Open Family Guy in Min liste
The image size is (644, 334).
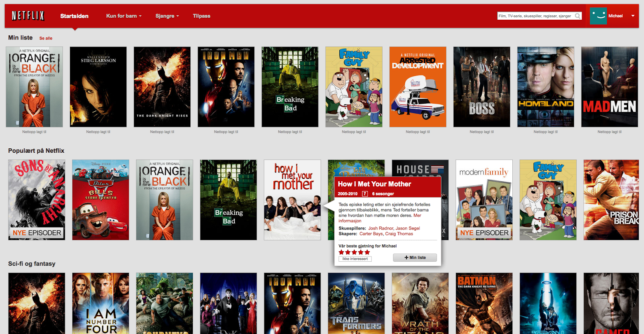(x=354, y=87)
